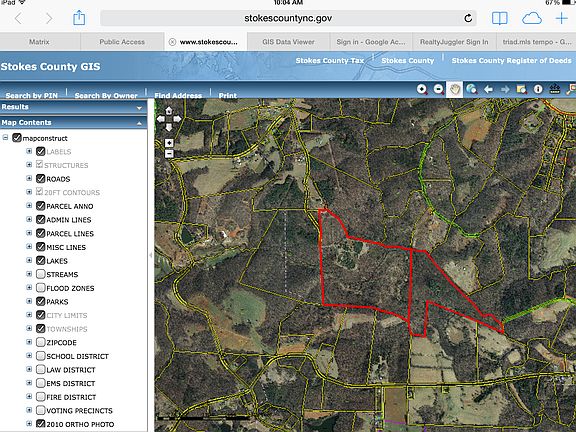Open the Stokes County Tax link
The image size is (576, 432).
(330, 61)
